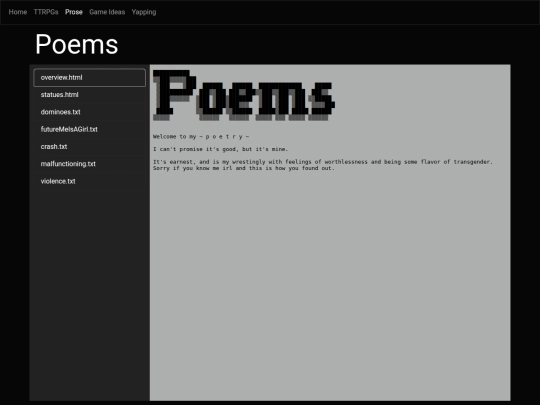
Task: Open the Game Ideas section
Action: tap(107, 12)
